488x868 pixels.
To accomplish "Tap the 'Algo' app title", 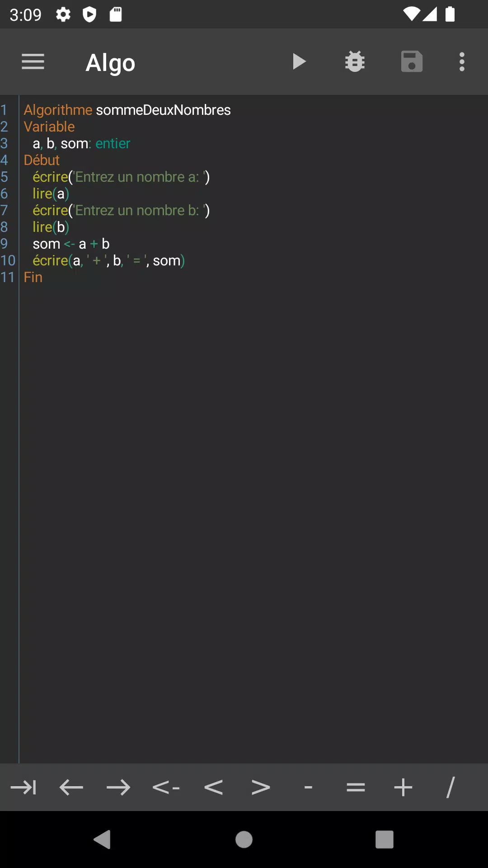I will [110, 62].
